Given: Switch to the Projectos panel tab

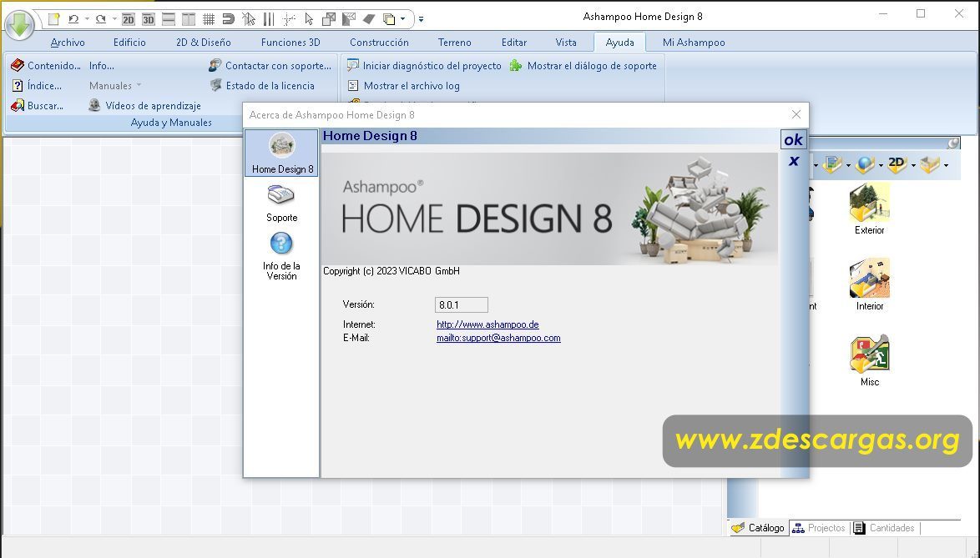Looking at the screenshot, I should click(x=819, y=528).
